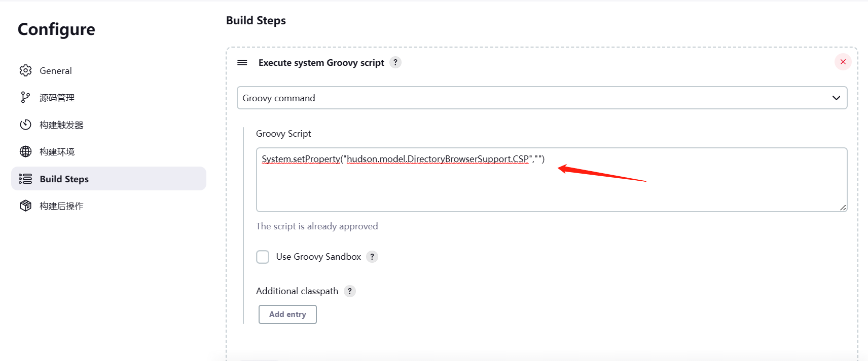Go to the General section
The image size is (868, 361).
56,71
